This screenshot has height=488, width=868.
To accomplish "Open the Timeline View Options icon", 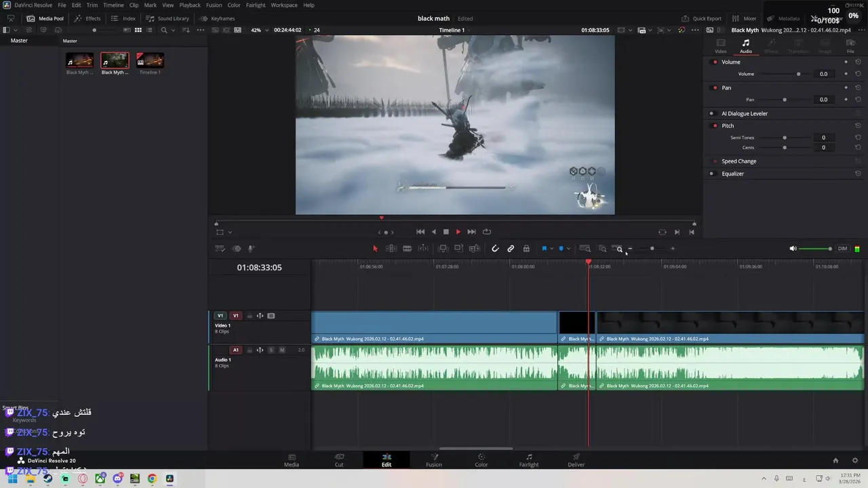I will tap(220, 249).
